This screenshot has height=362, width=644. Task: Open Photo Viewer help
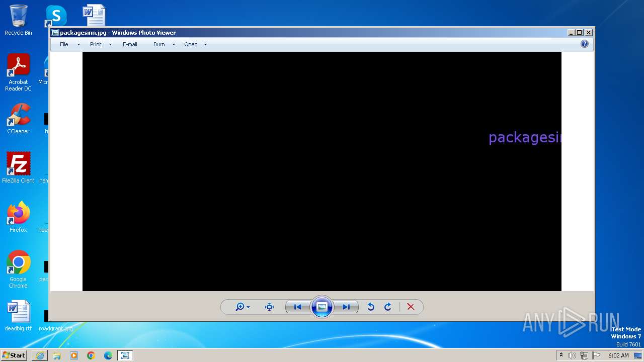(585, 44)
